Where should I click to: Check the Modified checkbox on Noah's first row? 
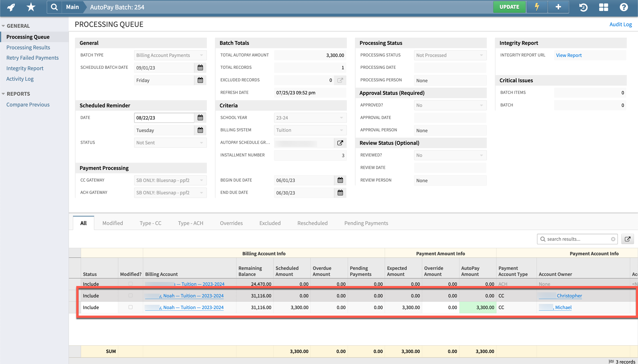pyautogui.click(x=130, y=295)
